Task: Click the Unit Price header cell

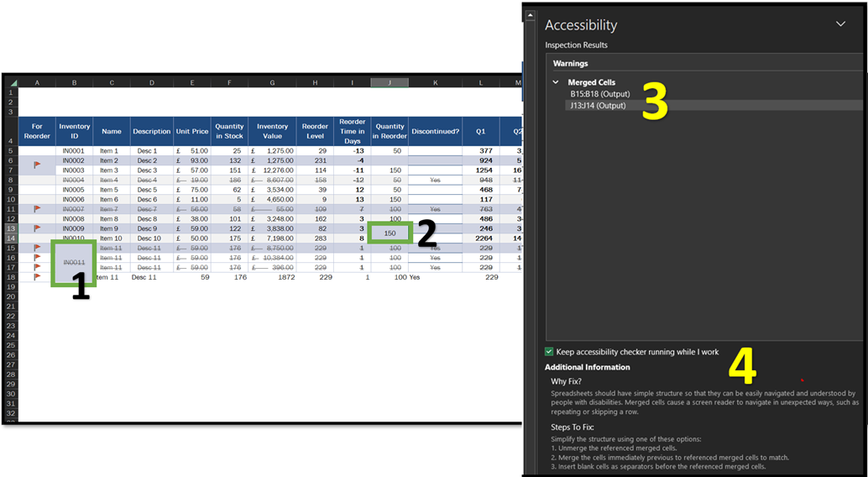Action: (x=192, y=131)
